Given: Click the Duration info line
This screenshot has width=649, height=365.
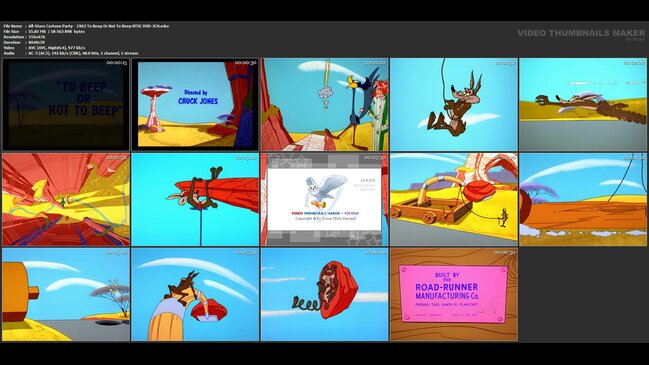Looking at the screenshot, I should tap(24, 42).
